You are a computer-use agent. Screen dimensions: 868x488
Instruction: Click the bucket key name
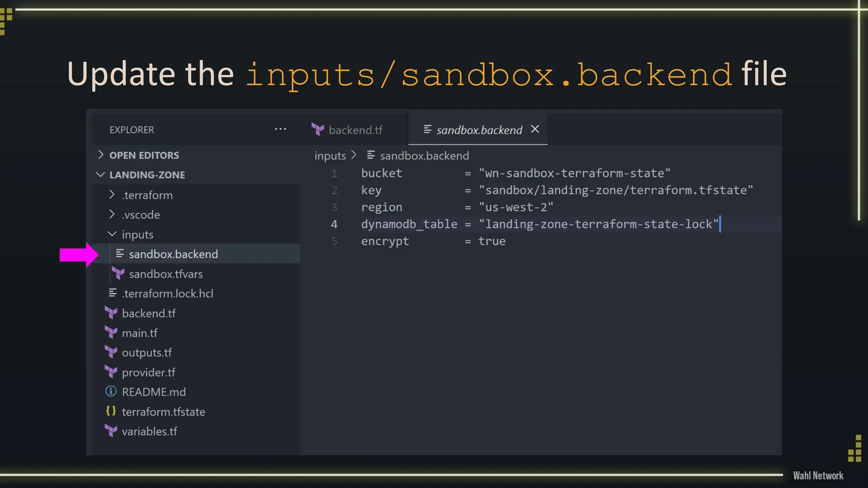(x=381, y=173)
